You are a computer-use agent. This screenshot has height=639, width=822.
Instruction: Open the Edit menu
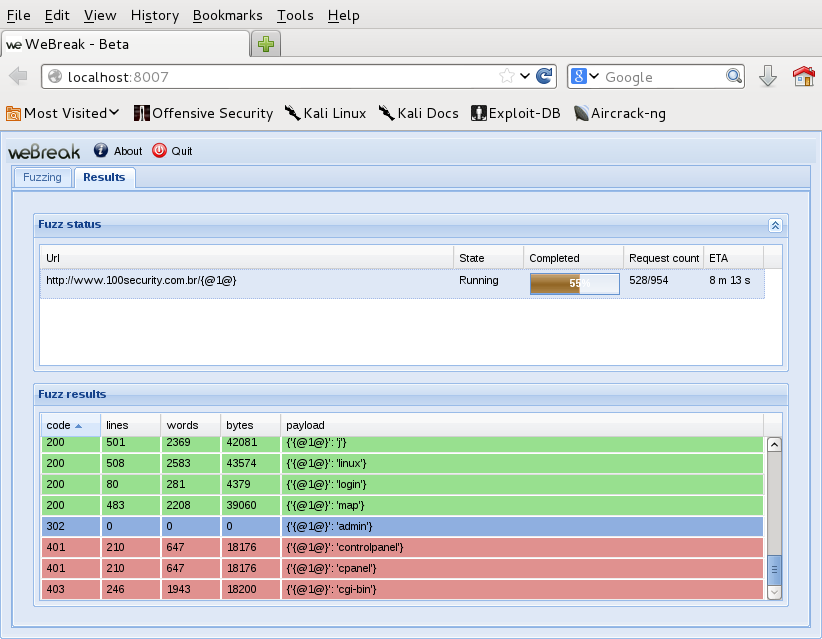(57, 16)
